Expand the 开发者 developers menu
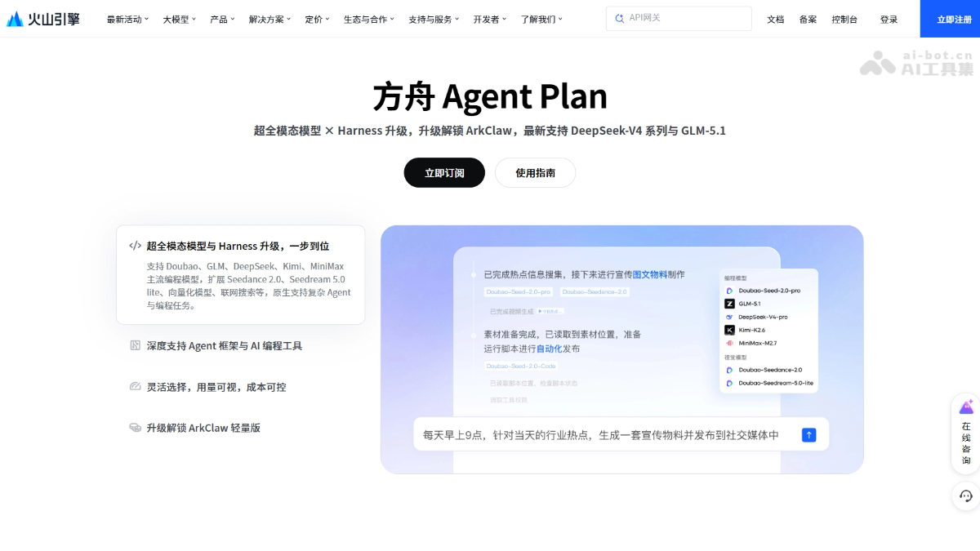The width and height of the screenshot is (980, 551). tap(490, 19)
